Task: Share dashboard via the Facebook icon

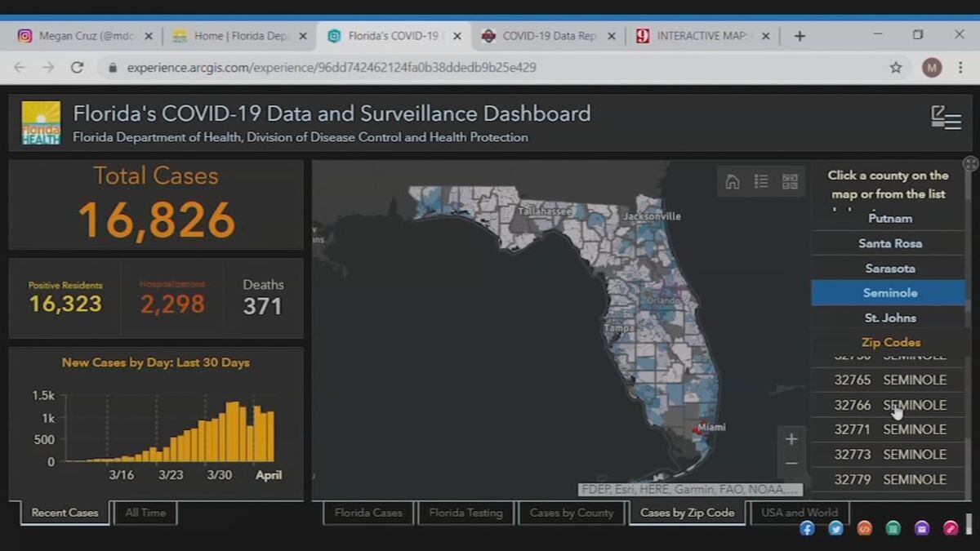Action: [807, 528]
